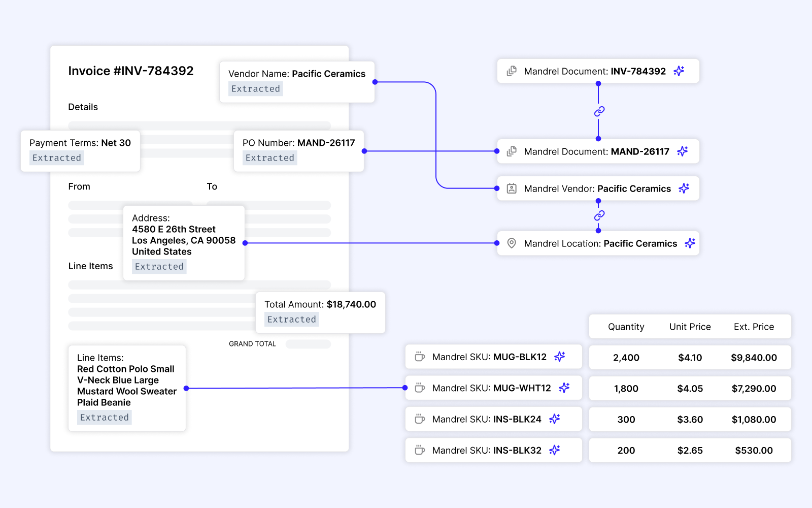
Task: Click the sparkle icon next to MUG-WHT12
Action: tap(564, 388)
